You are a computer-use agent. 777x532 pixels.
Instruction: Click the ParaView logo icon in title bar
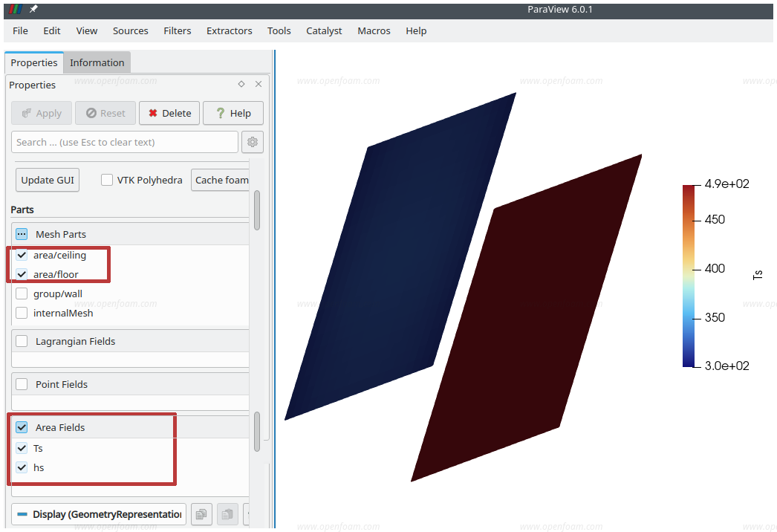click(16, 10)
